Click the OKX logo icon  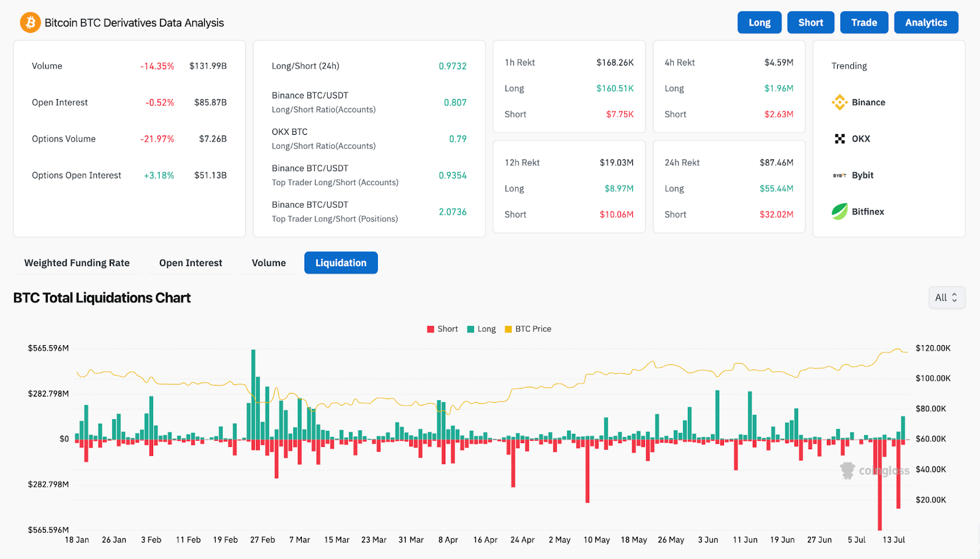pyautogui.click(x=839, y=139)
